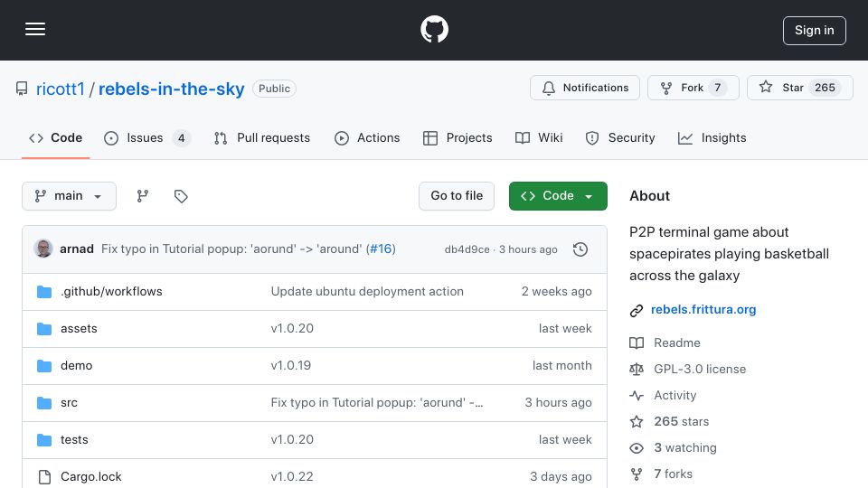Visit rebels.frittura.org website link
This screenshot has width=868, height=488.
tap(703, 310)
